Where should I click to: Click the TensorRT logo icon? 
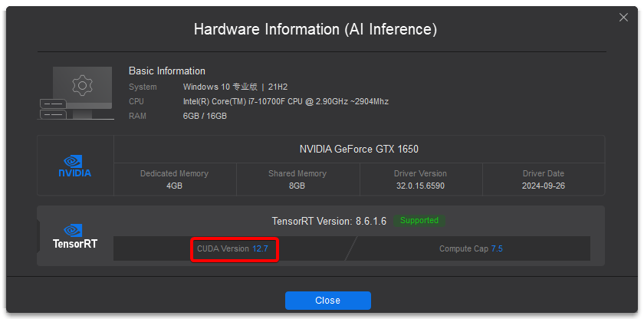75,236
